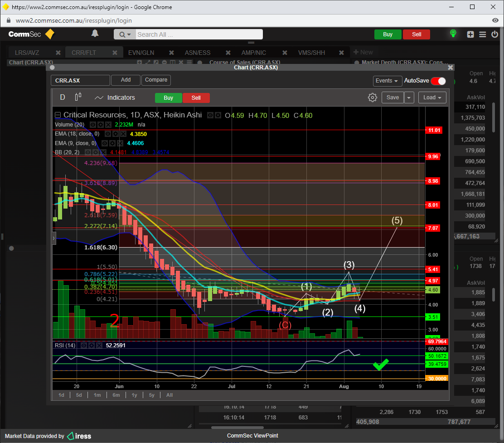Open the arrow beside Save

[x=409, y=97]
